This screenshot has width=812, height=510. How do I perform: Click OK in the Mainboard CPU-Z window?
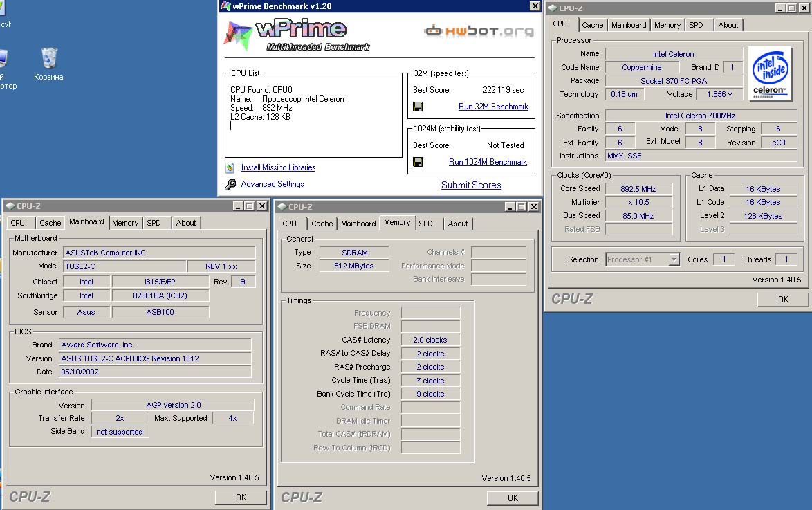pyautogui.click(x=241, y=497)
